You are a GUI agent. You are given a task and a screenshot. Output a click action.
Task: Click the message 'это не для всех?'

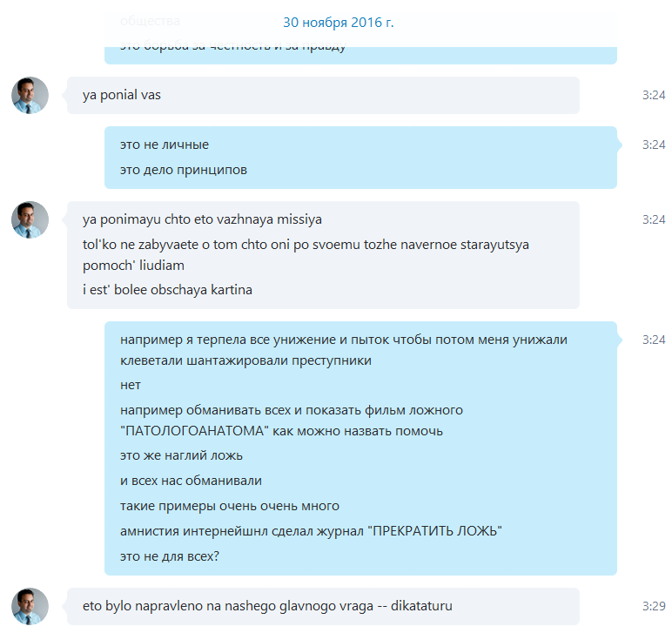click(170, 556)
